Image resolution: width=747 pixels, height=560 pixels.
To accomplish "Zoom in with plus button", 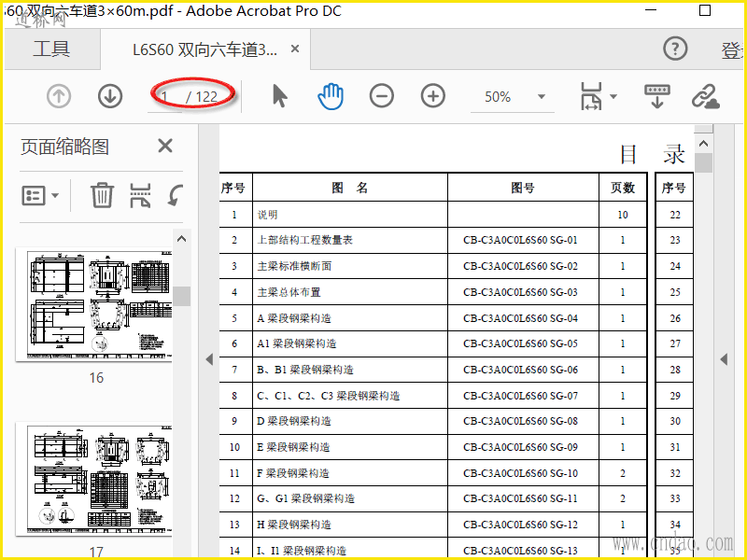I will pos(433,96).
